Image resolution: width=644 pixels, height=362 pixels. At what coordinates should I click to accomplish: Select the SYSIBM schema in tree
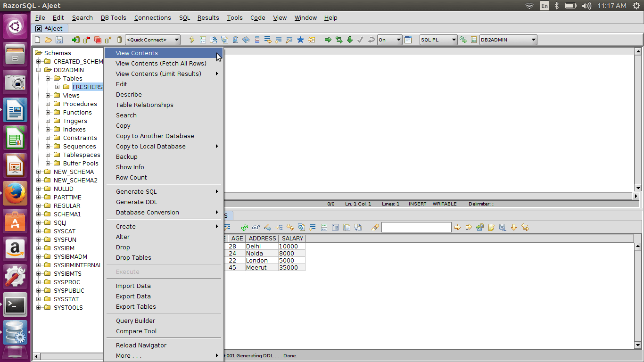64,248
